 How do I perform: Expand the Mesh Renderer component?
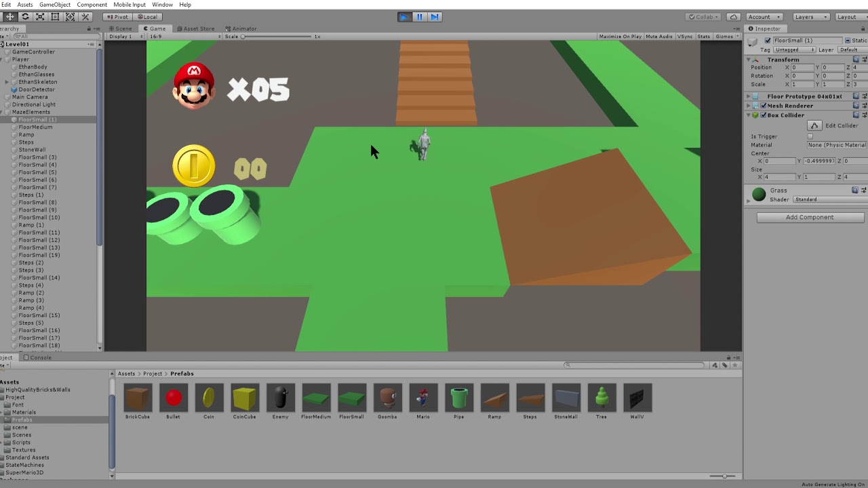click(749, 106)
